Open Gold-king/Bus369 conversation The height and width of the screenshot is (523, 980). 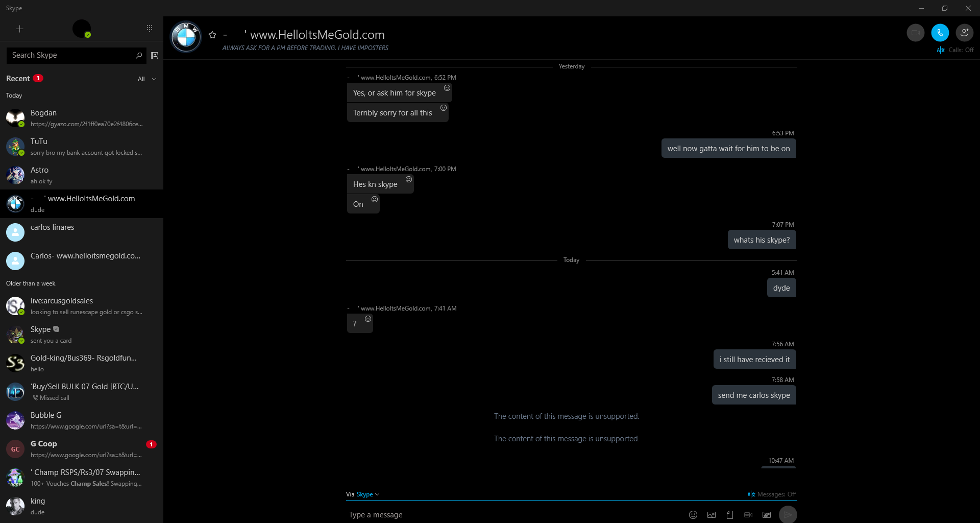tap(82, 363)
